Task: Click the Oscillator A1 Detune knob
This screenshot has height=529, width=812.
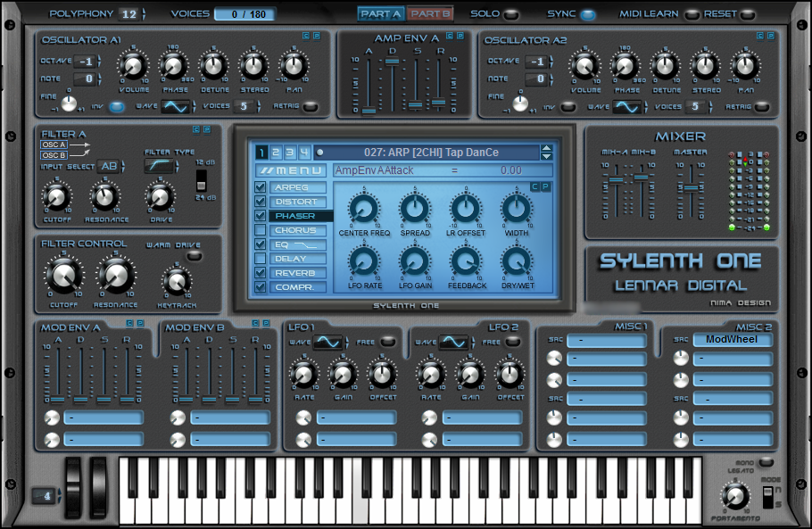Action: coord(213,66)
